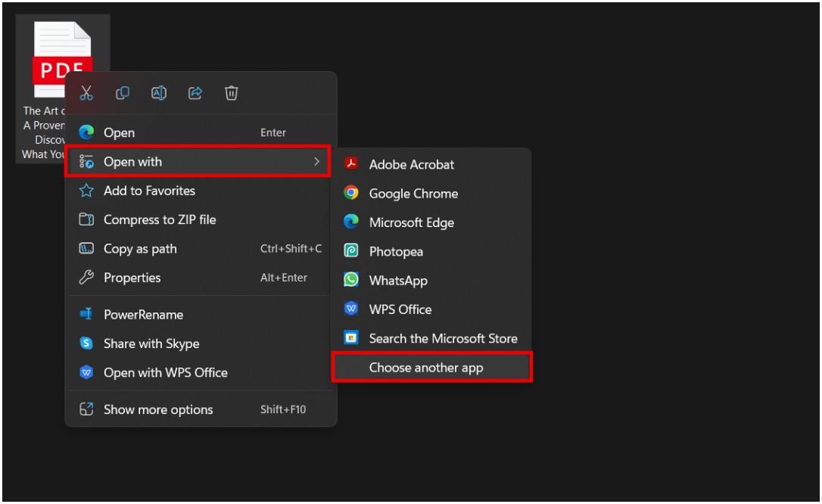Select Adobe Acrobat from the app list
The image size is (822, 504).
click(411, 164)
